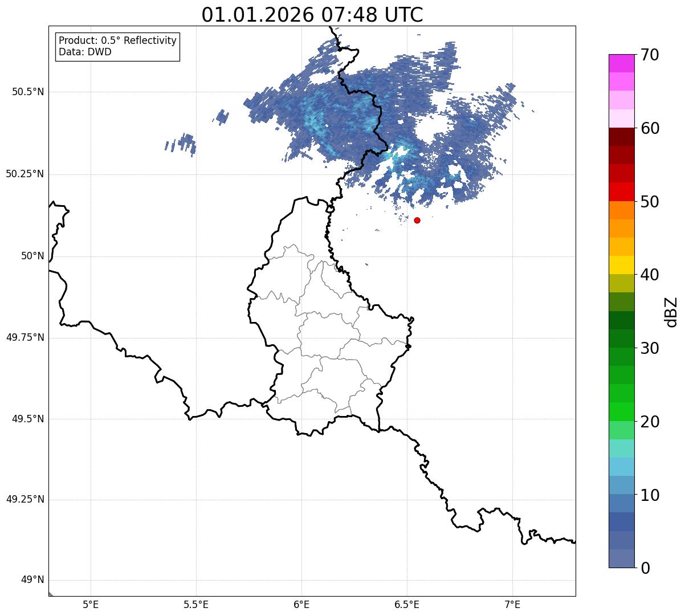Click the 5°E longitude label
Viewport: 685px width, 616px height.
tap(91, 604)
